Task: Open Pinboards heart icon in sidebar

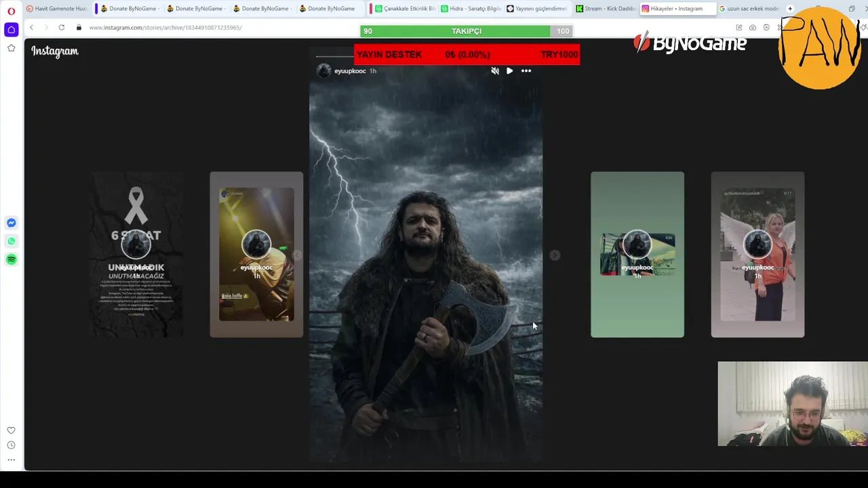Action: (x=11, y=430)
